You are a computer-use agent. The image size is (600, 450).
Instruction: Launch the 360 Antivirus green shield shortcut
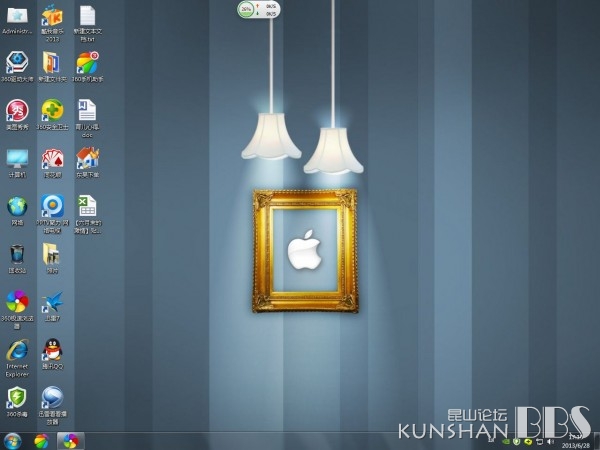tap(18, 397)
